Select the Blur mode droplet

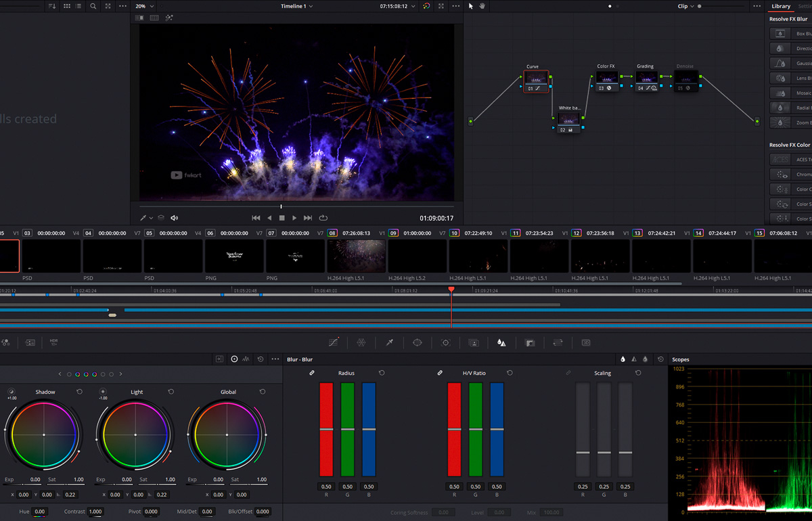623,359
